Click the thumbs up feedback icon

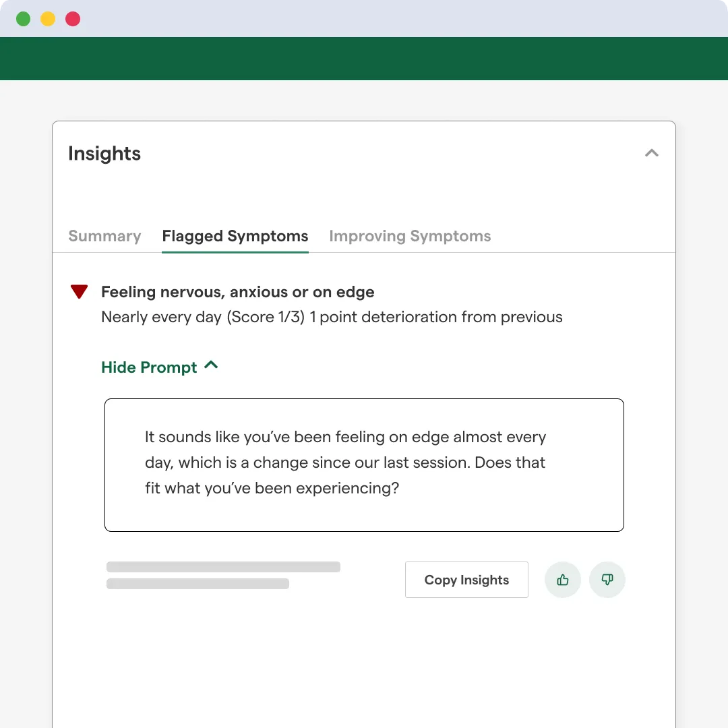(x=563, y=580)
